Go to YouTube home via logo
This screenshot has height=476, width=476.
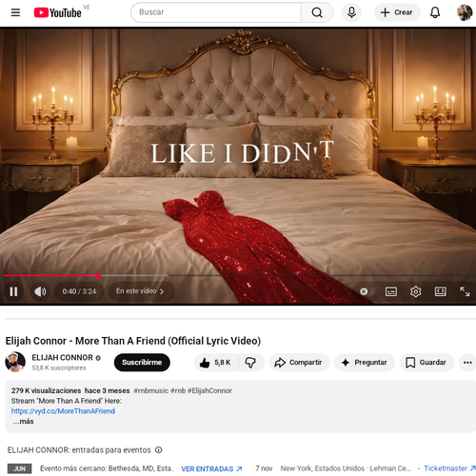tap(58, 12)
